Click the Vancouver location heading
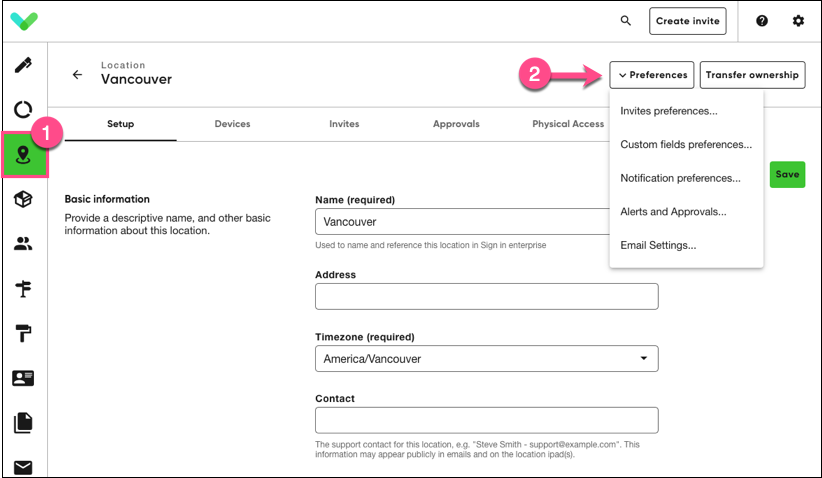 (136, 79)
